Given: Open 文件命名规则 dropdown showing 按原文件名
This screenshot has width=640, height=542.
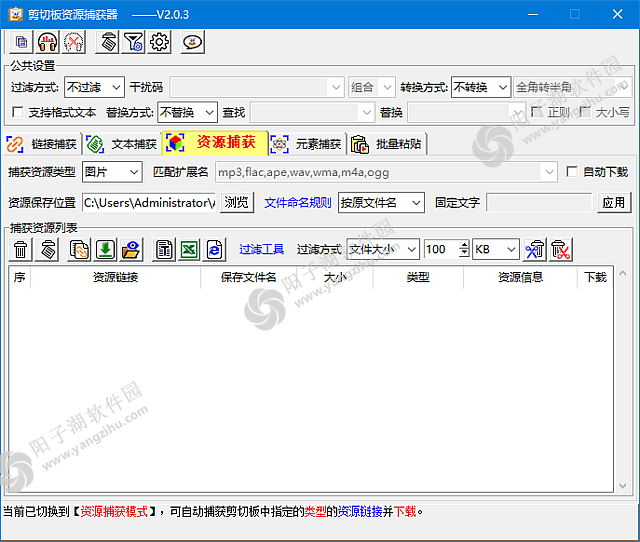Looking at the screenshot, I should [x=381, y=202].
